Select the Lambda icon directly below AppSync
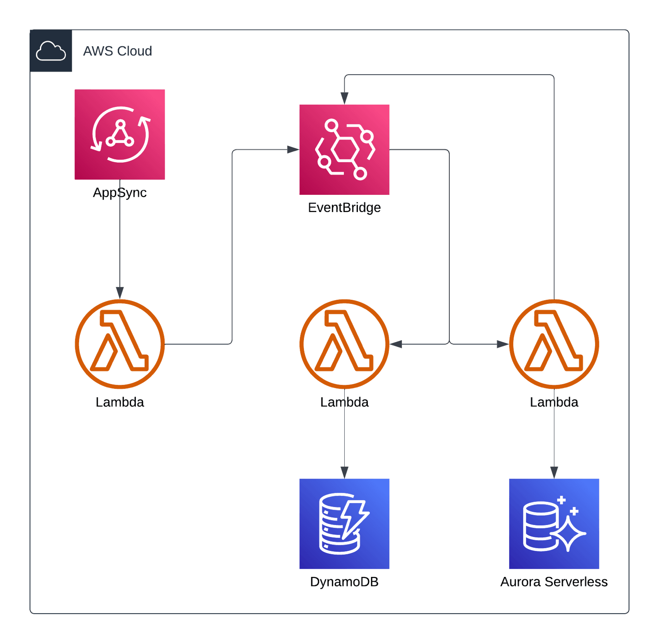The image size is (659, 644). [119, 343]
